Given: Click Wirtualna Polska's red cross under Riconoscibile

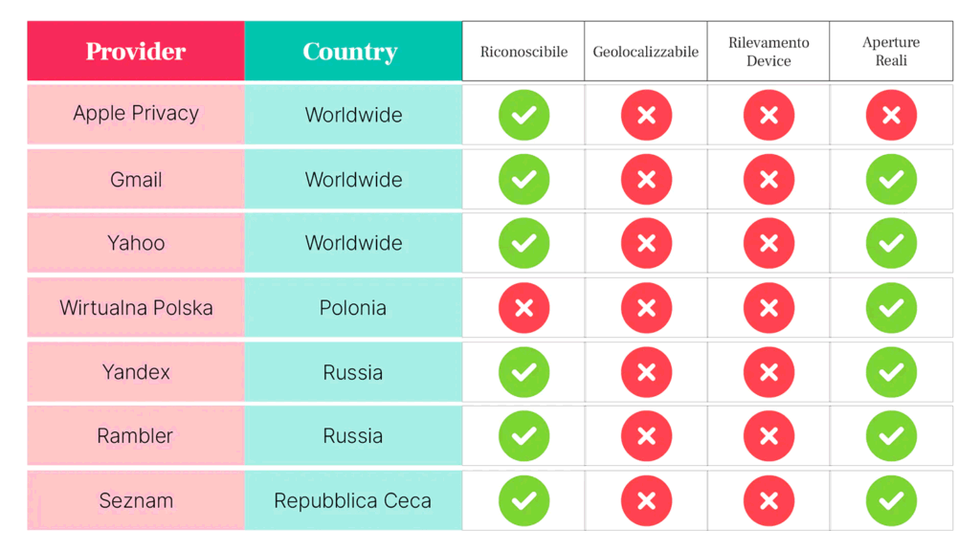Looking at the screenshot, I should click(523, 308).
